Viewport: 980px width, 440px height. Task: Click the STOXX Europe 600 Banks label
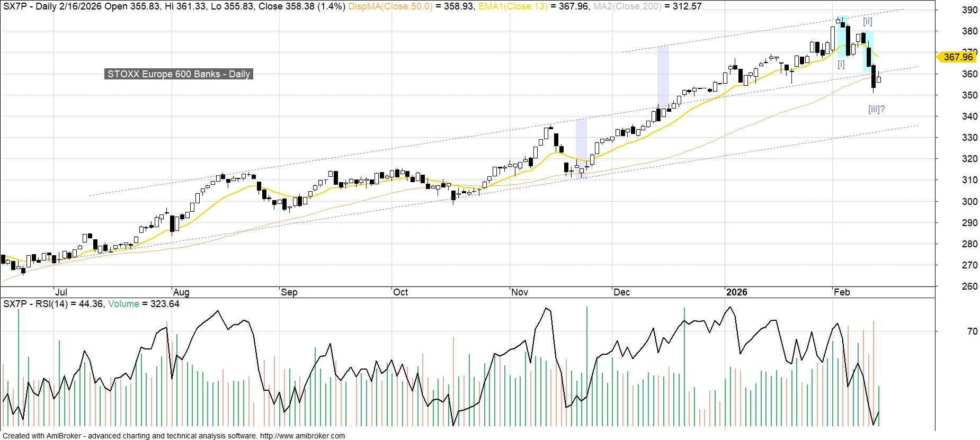(179, 74)
